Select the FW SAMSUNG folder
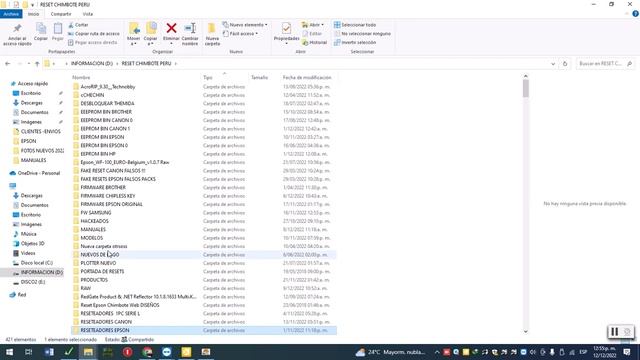 point(96,213)
